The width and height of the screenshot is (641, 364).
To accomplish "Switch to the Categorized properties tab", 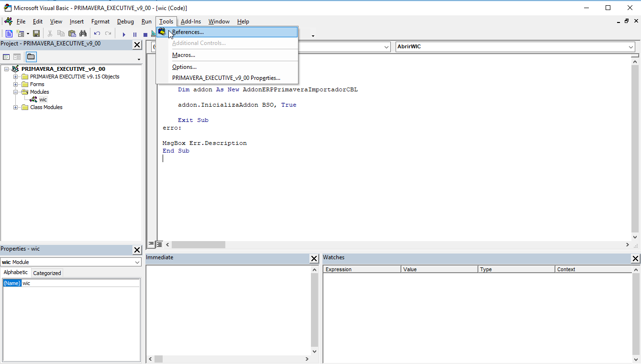I will [x=47, y=273].
